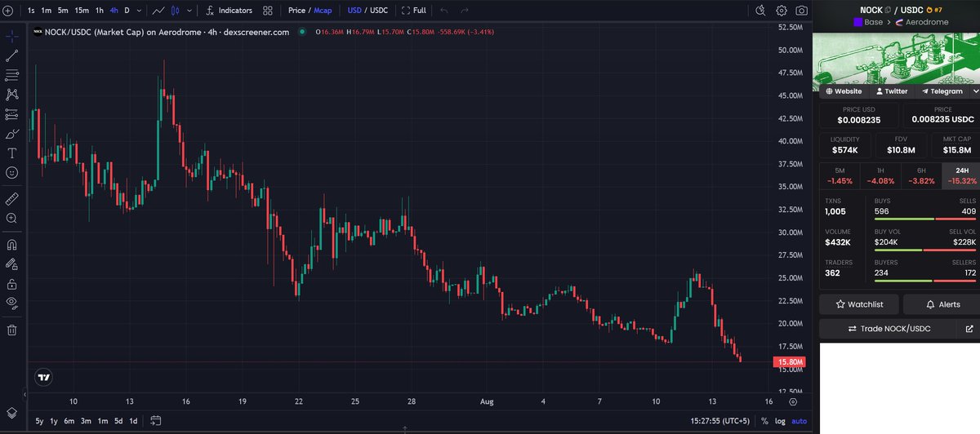Select the D daily timeframe
The width and height of the screenshot is (980, 434).
pos(127,11)
